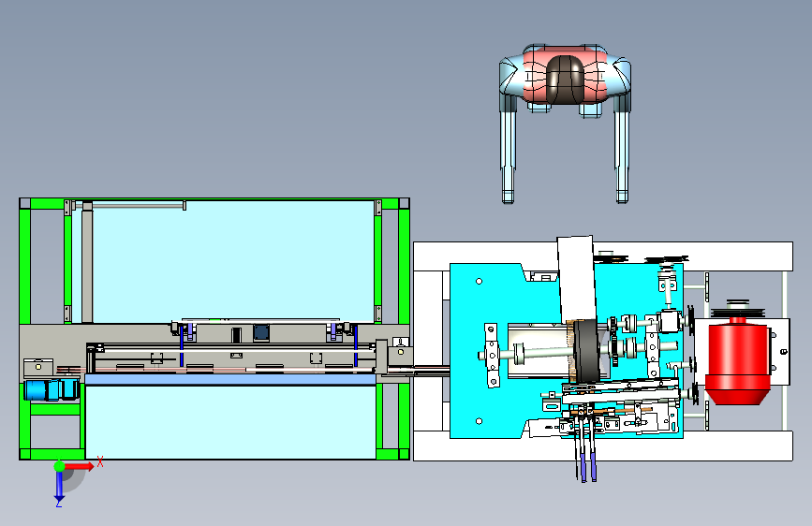
Task: Click the coordinate triad origin sphere
Action: [59, 466]
